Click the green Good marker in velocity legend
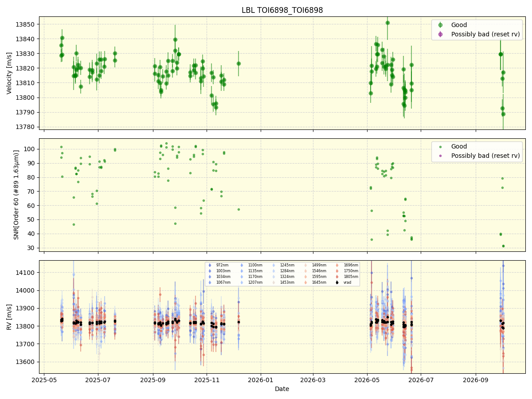 pos(440,25)
